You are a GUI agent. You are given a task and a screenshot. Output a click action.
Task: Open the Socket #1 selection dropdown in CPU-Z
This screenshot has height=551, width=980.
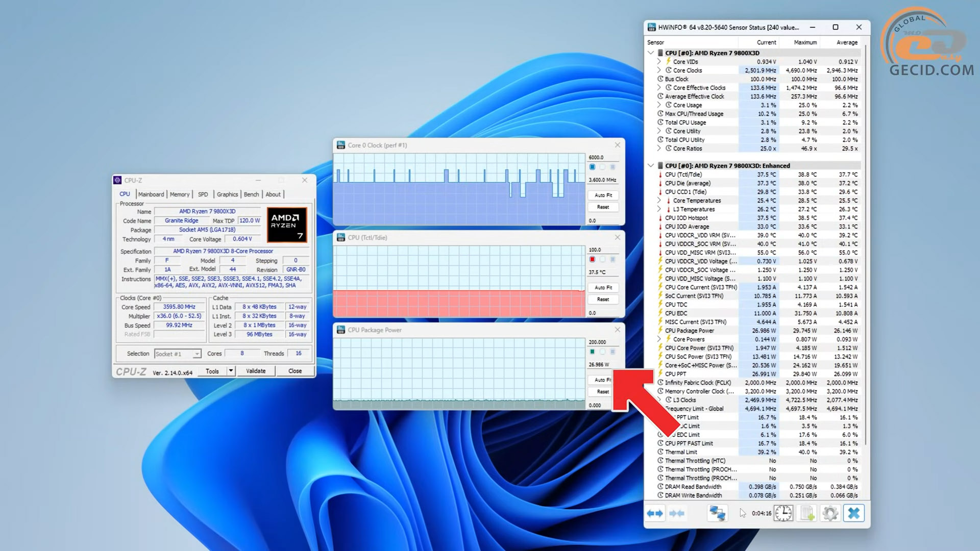tap(178, 354)
